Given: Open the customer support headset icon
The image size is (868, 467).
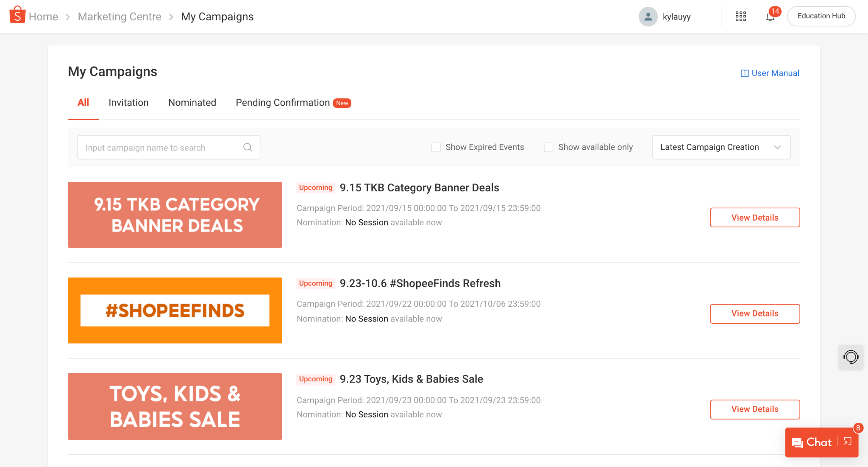Looking at the screenshot, I should click(851, 357).
